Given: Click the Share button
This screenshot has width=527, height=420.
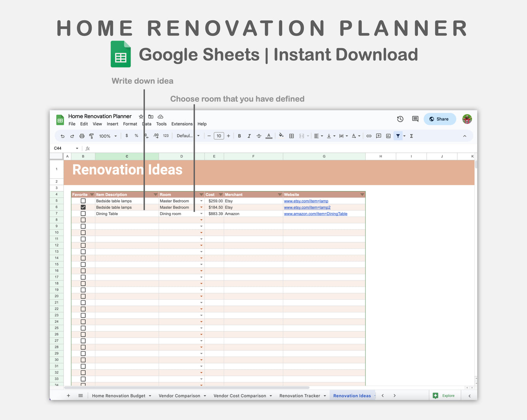Looking at the screenshot, I should (440, 119).
